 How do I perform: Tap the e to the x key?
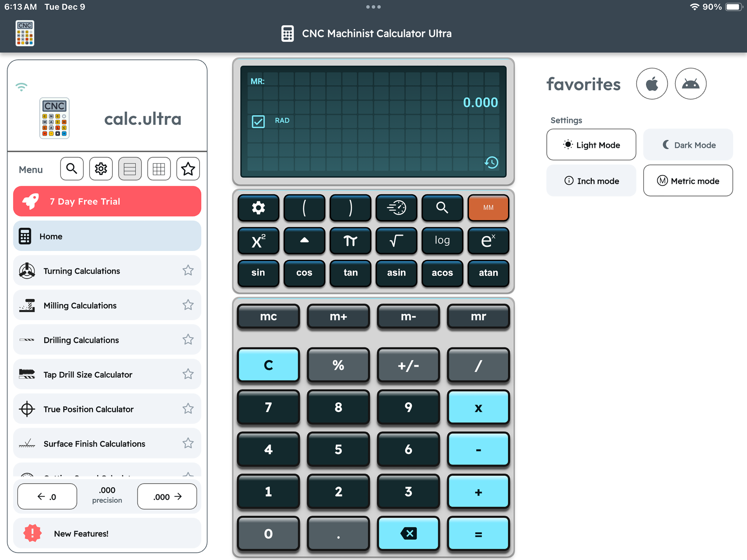click(488, 240)
